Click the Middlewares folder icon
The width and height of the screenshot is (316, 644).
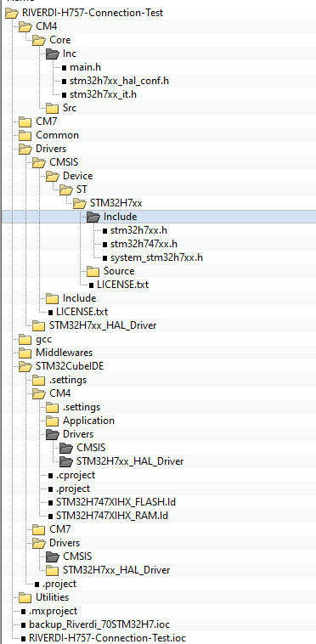tap(25, 353)
